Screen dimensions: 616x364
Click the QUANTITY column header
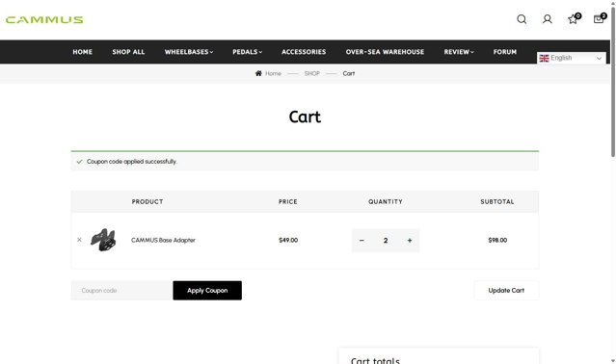pos(386,201)
